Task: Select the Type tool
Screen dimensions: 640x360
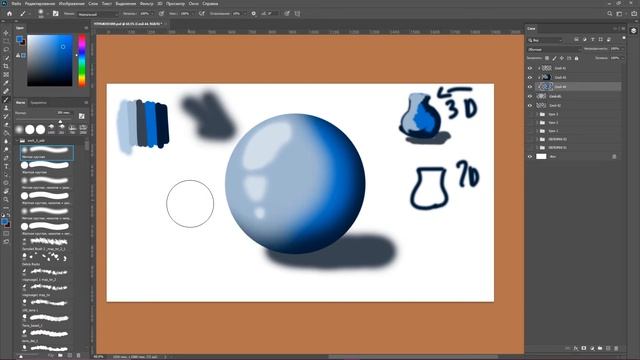Action: tap(6, 166)
